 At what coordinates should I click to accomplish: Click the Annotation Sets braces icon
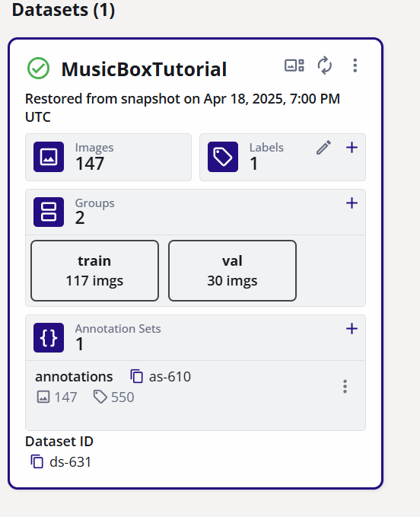click(x=49, y=337)
